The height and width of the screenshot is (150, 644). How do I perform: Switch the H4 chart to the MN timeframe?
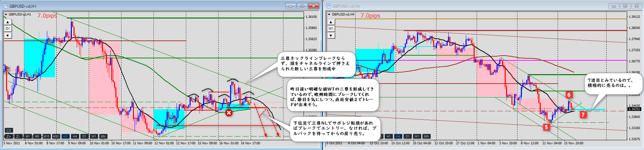[x=426, y=137]
